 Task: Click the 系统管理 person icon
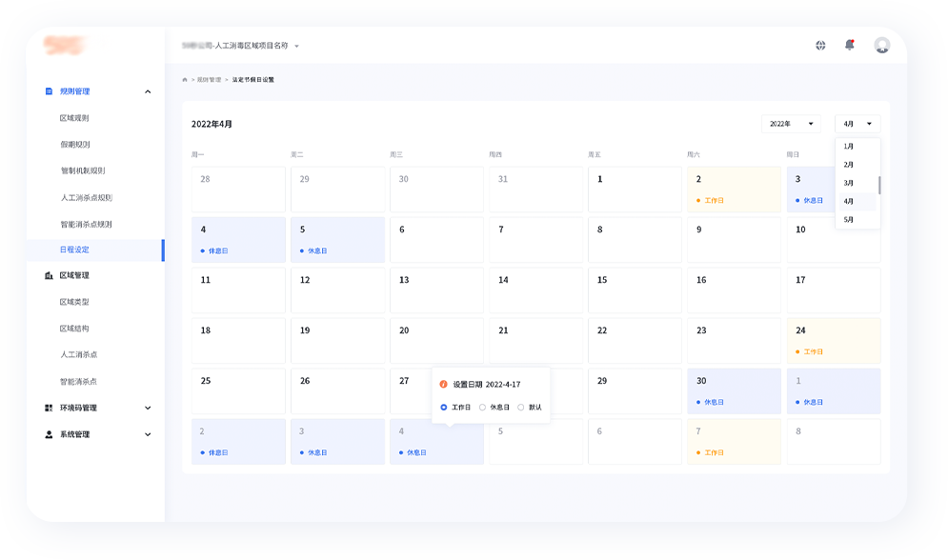[49, 434]
